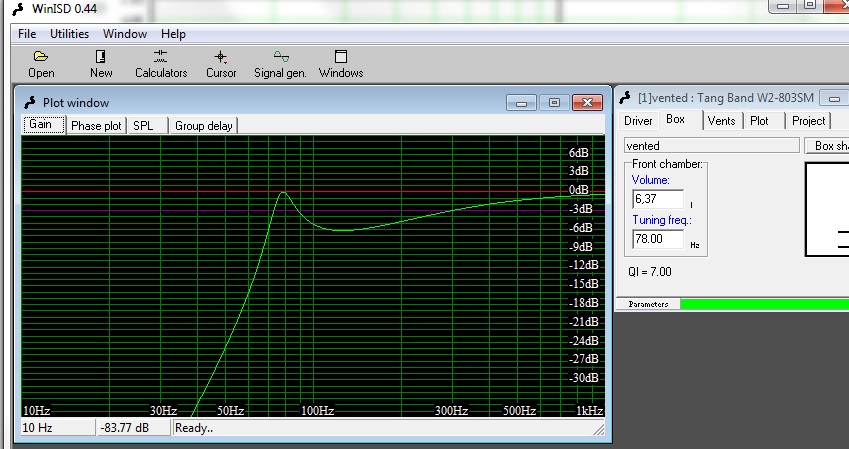Image resolution: width=849 pixels, height=449 pixels.
Task: Click the Box shape button
Action: click(x=827, y=146)
